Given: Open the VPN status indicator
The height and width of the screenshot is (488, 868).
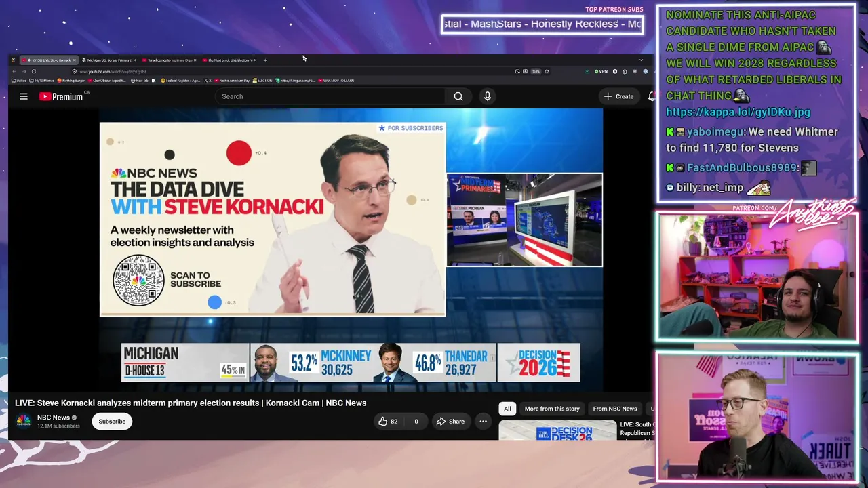Looking at the screenshot, I should (x=601, y=71).
